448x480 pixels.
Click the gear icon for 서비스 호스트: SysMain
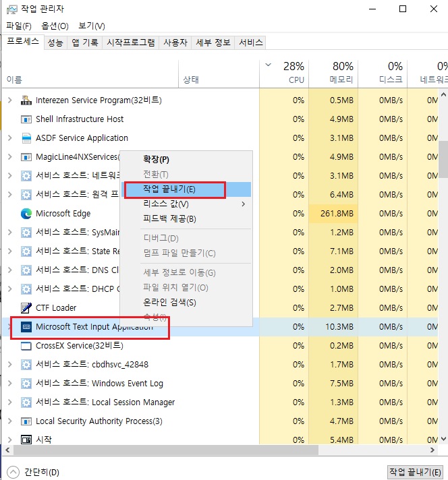coord(26,233)
